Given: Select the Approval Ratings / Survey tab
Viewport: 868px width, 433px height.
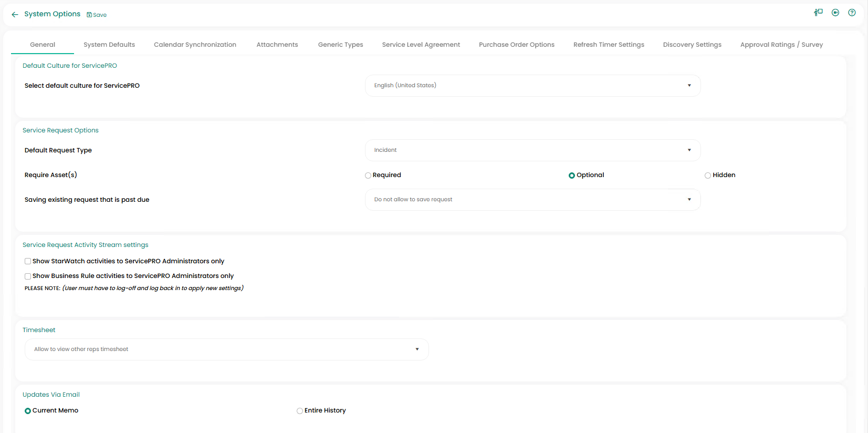Looking at the screenshot, I should 781,45.
